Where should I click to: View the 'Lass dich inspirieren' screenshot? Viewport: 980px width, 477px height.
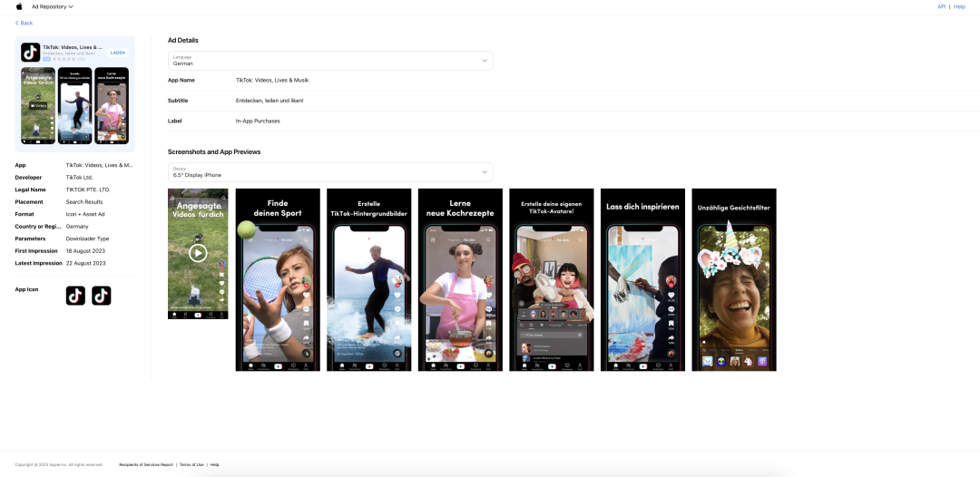[642, 279]
